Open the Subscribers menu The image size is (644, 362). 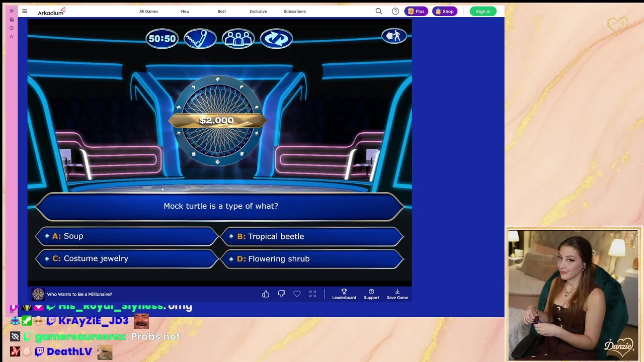point(295,11)
